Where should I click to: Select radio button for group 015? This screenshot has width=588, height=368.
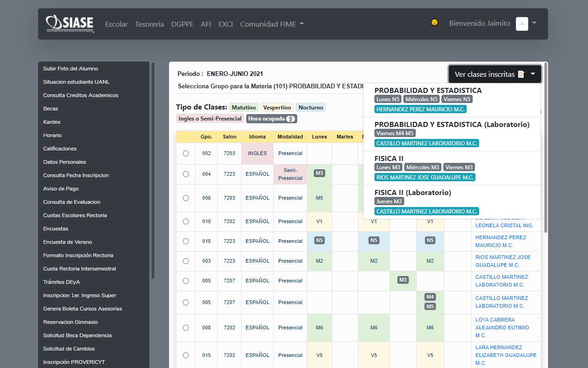(x=186, y=355)
